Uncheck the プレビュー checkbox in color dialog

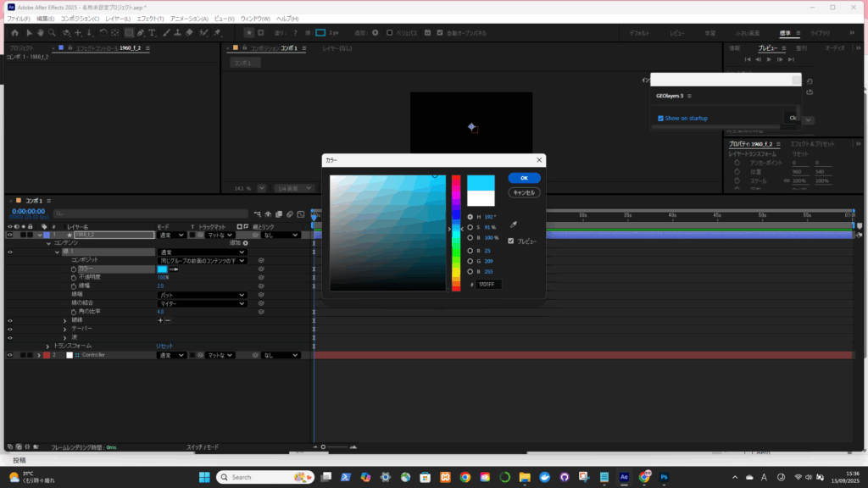tap(510, 241)
